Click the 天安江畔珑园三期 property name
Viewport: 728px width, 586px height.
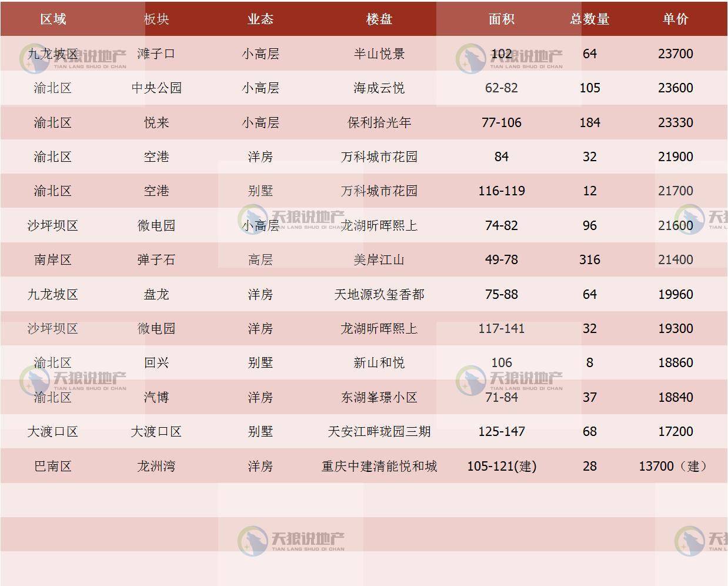point(379,431)
